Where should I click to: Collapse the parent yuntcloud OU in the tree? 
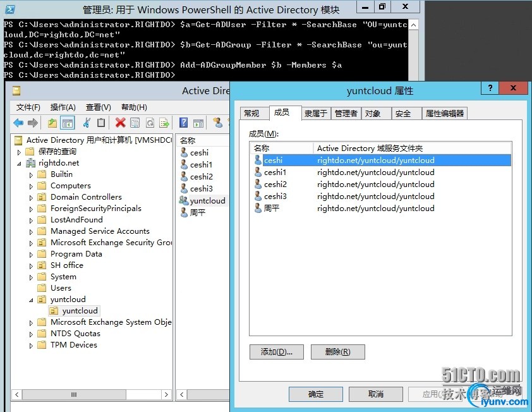point(31,300)
